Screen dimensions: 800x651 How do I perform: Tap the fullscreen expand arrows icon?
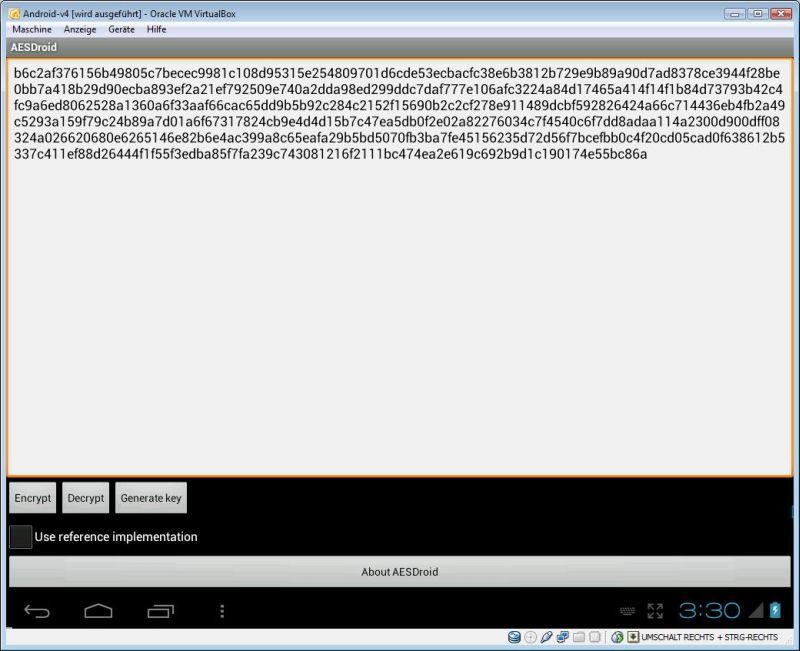tap(655, 611)
